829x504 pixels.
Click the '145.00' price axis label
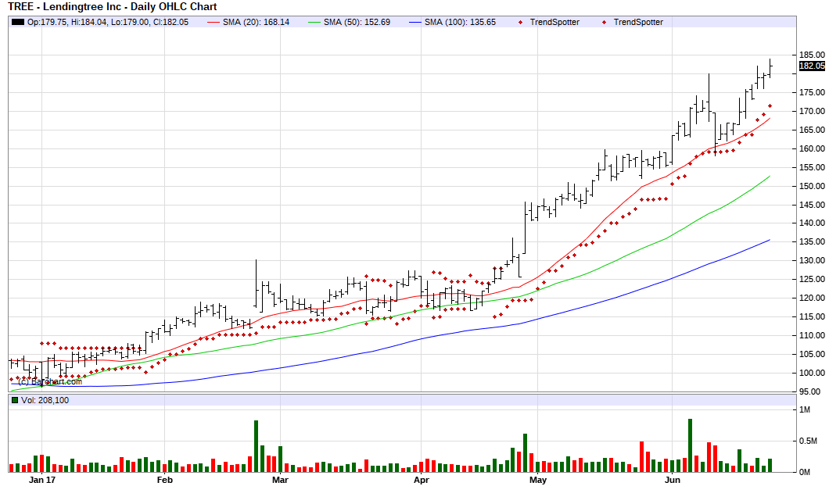pos(812,205)
